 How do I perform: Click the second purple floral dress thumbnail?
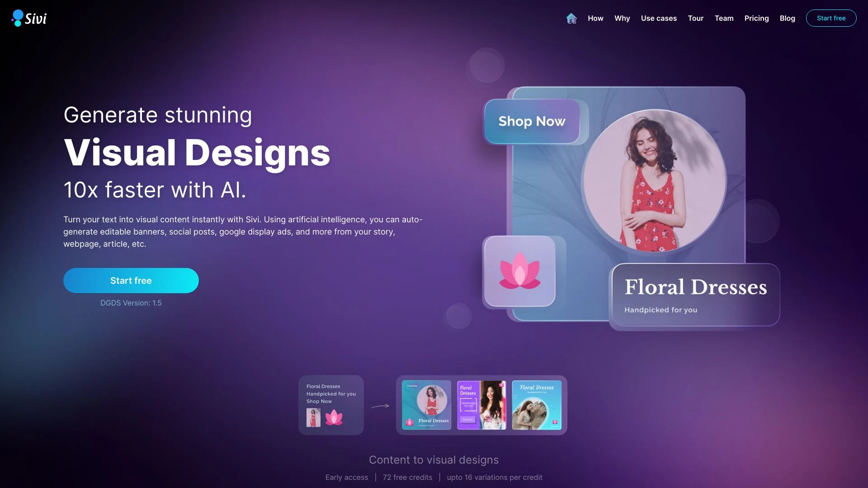[x=481, y=404]
